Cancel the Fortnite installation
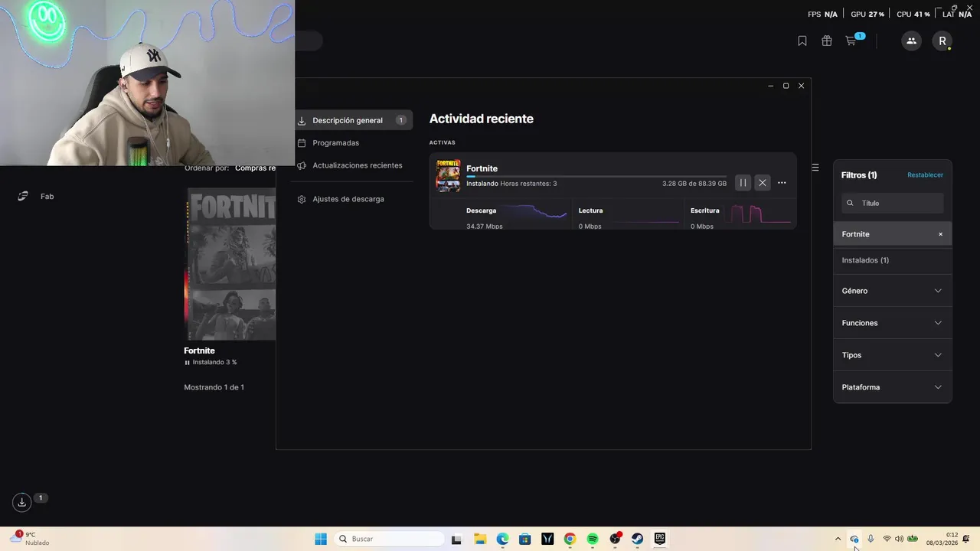Viewport: 980px width, 551px height. pos(762,182)
